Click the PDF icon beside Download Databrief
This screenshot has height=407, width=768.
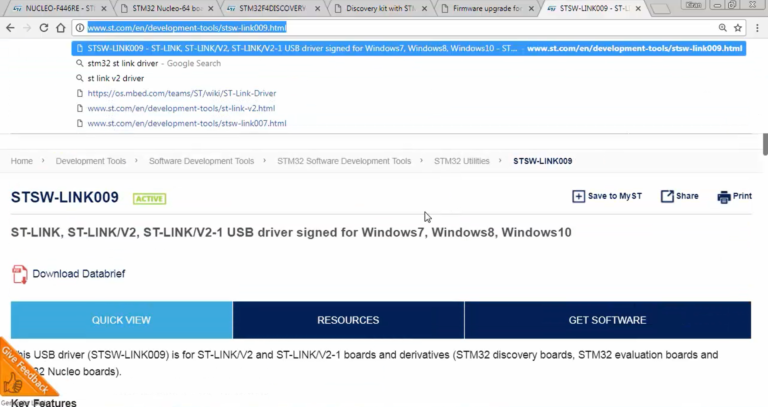20,274
